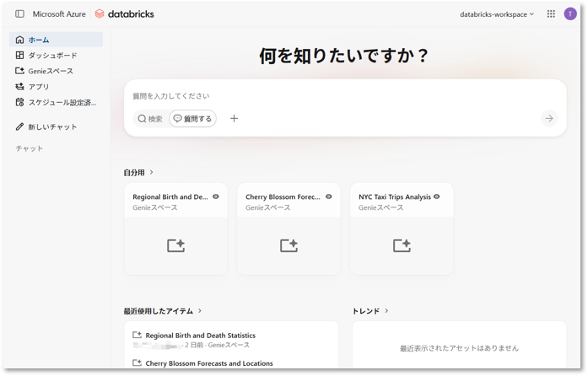Open the purple user avatar menu

(x=570, y=13)
